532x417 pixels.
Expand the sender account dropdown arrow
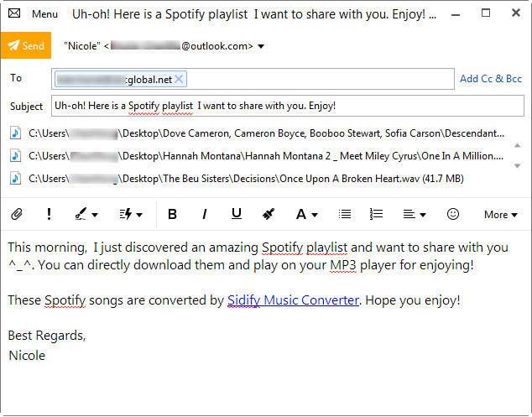pos(261,46)
